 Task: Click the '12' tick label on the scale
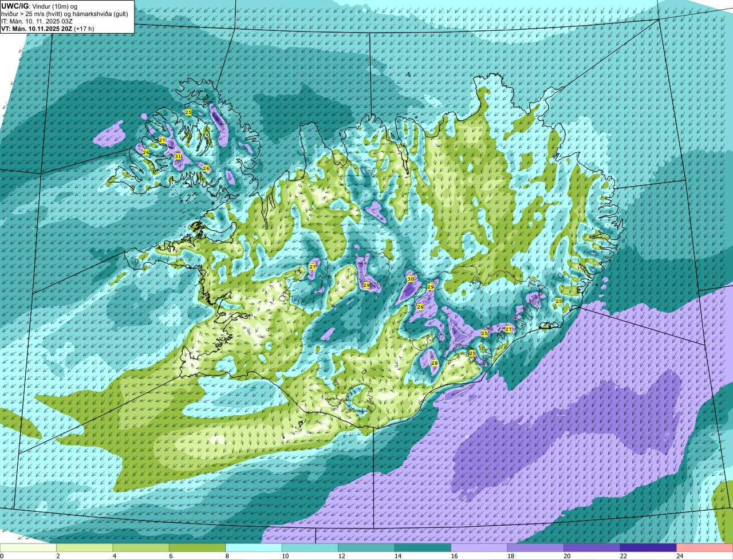tap(341, 556)
